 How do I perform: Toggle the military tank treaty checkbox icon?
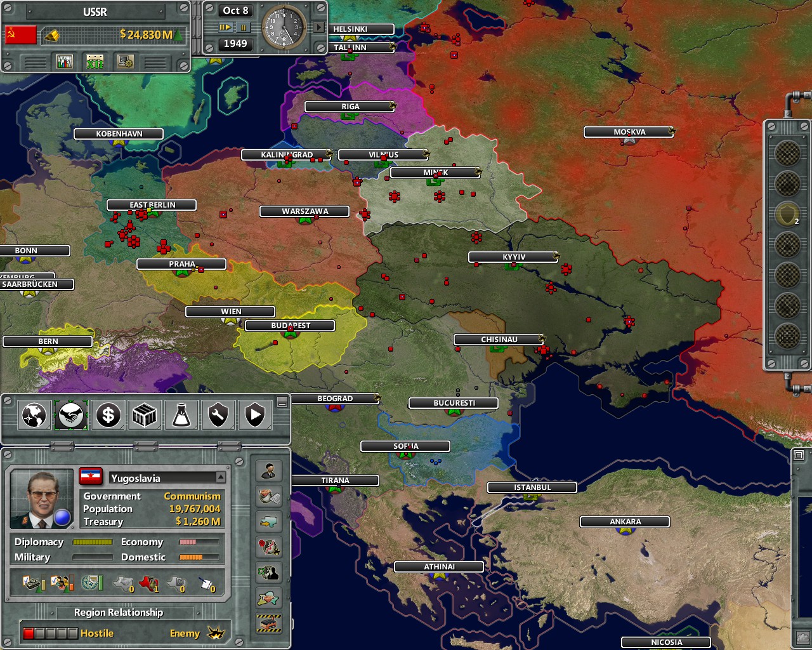click(34, 583)
